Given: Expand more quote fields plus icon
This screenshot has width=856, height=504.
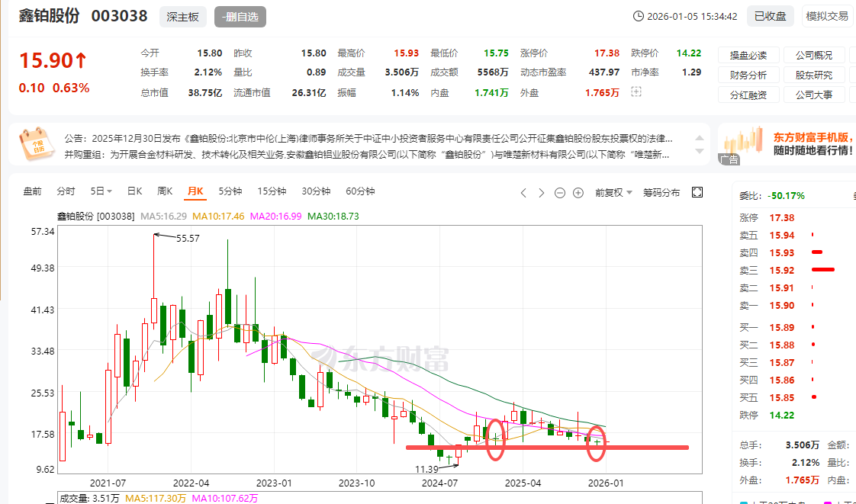Looking at the screenshot, I should (x=636, y=91).
